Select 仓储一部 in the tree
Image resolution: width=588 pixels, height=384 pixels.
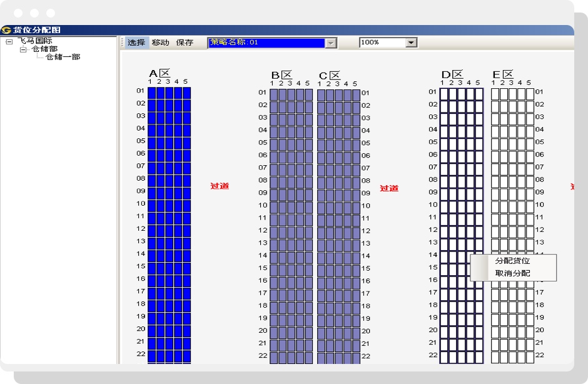(x=63, y=57)
